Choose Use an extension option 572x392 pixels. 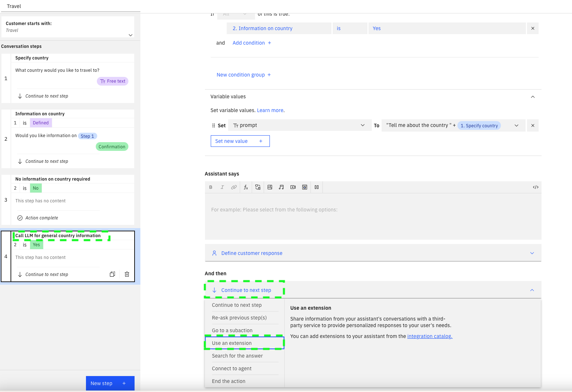[x=245, y=343]
